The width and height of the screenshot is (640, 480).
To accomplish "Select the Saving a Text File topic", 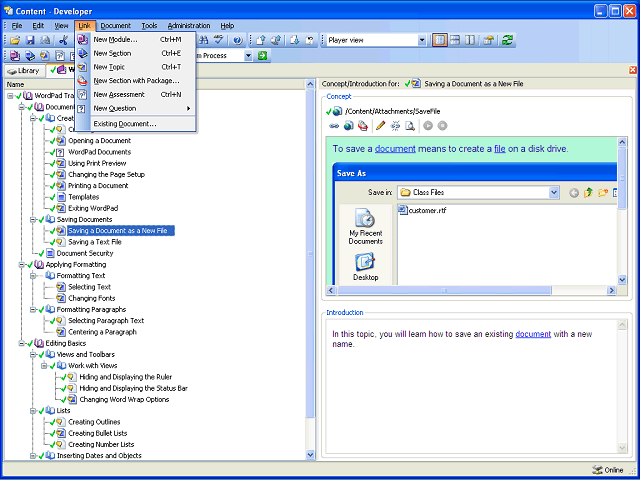I will (95, 242).
